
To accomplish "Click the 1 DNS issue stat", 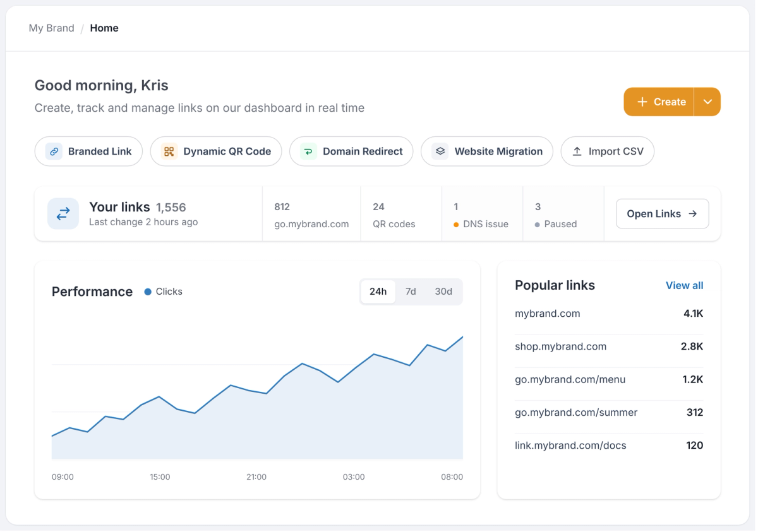I will [x=483, y=214].
